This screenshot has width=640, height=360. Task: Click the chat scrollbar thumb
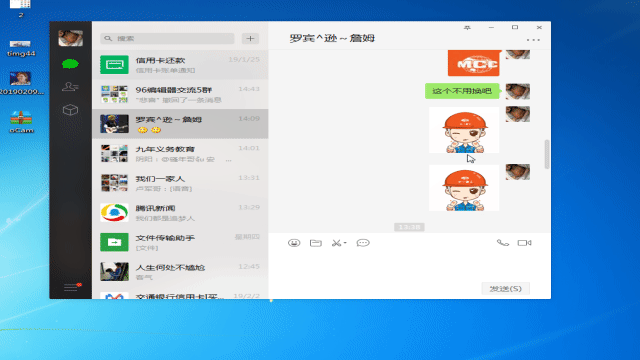pos(547,154)
